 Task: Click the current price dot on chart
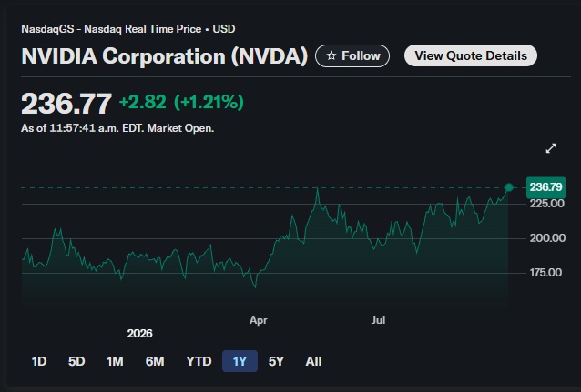[509, 187]
